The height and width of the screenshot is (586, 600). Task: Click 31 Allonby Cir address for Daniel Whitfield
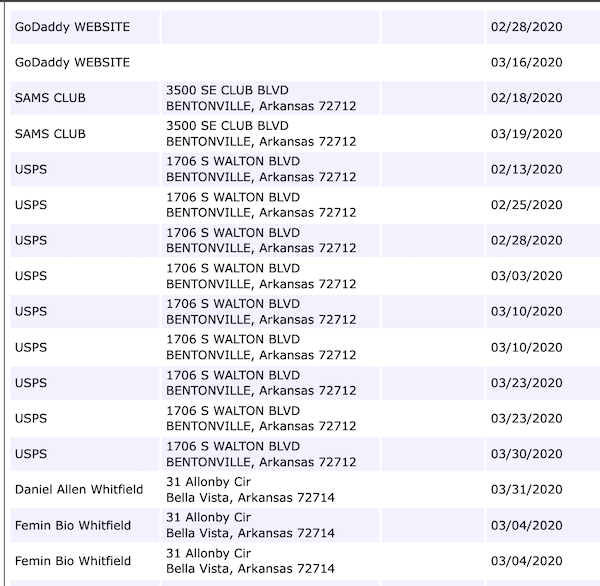point(250,490)
